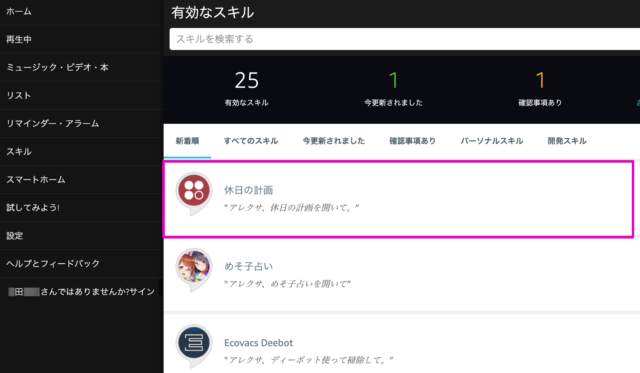Click the orange 1 確認事項あり counter
The width and height of the screenshot is (640, 373).
pos(540,89)
